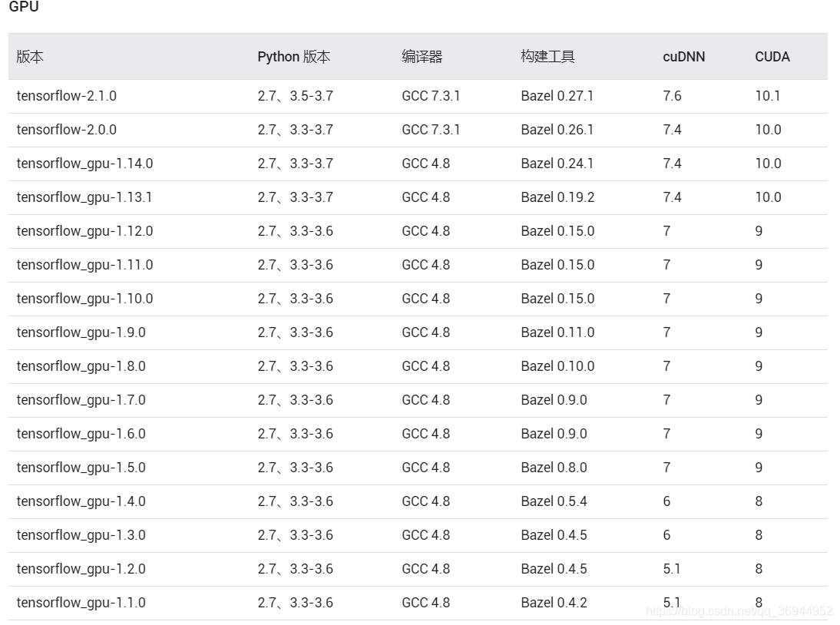Click GCC 4.8 in tensorflow_gpu-1.14.0 row
This screenshot has height=625, width=840.
(426, 164)
